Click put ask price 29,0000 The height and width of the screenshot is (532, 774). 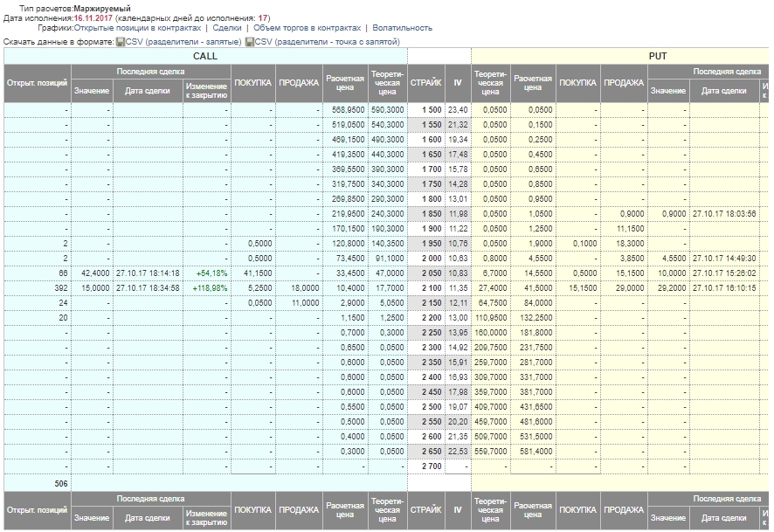(x=630, y=287)
